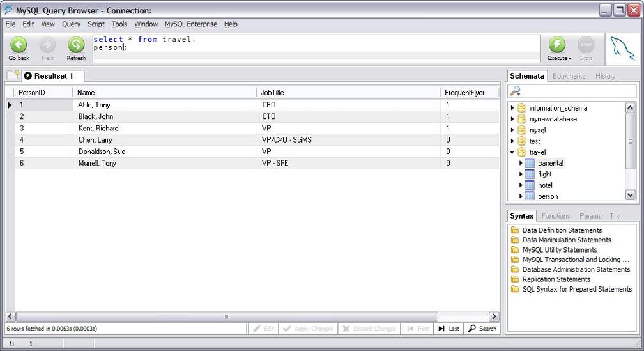Switch to the Functions tab
Image resolution: width=644 pixels, height=351 pixels.
(x=556, y=216)
